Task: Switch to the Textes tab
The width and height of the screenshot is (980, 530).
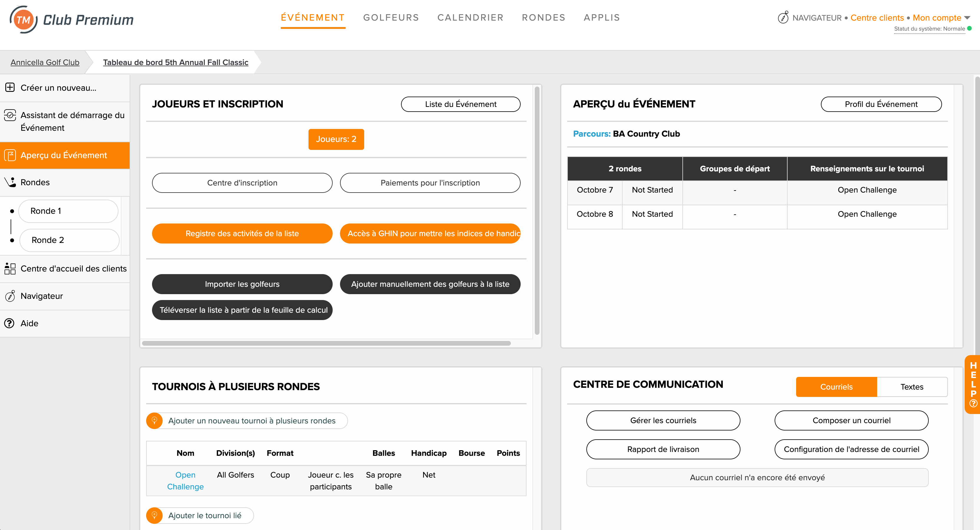Action: tap(912, 387)
